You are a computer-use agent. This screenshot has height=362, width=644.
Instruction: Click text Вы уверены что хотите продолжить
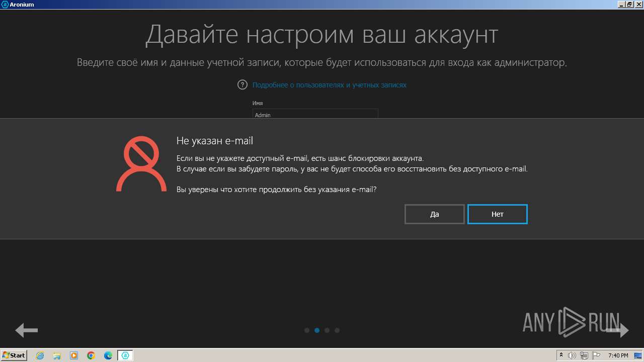[x=239, y=190]
